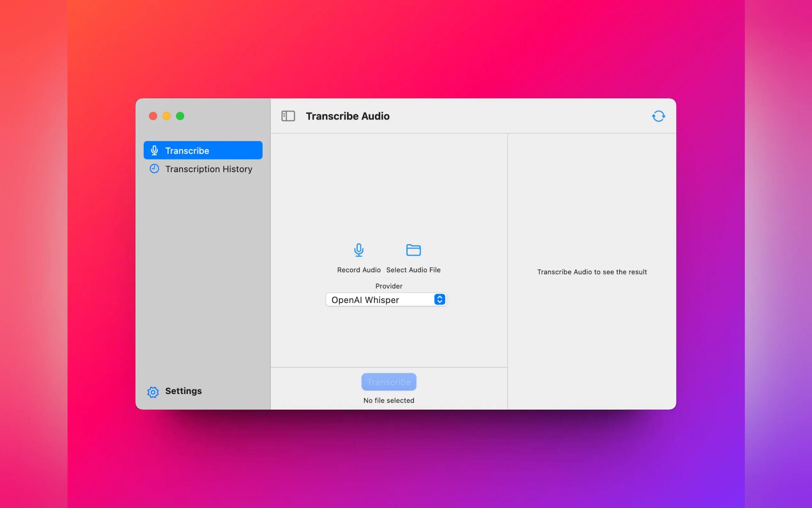Image resolution: width=812 pixels, height=508 pixels.
Task: Click the Record Audio text label
Action: point(358,270)
